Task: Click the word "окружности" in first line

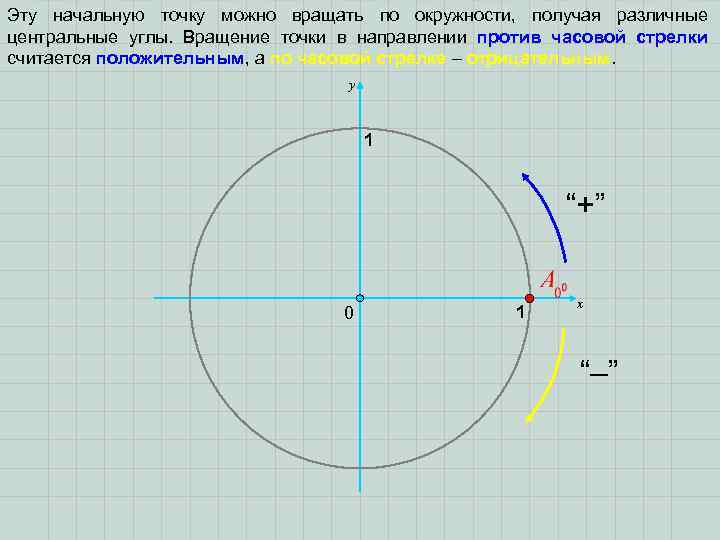Action: point(463,17)
